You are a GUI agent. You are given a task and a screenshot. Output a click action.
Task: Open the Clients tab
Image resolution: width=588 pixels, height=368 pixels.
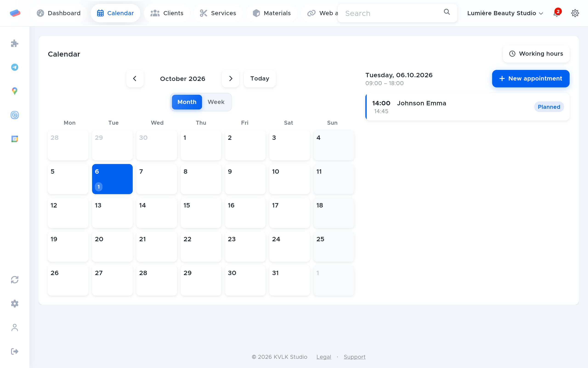pos(167,13)
